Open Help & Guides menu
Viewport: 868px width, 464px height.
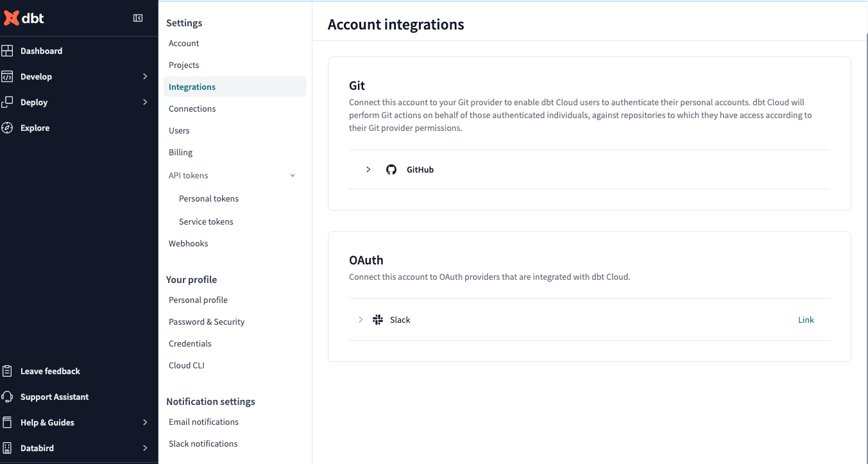click(47, 422)
